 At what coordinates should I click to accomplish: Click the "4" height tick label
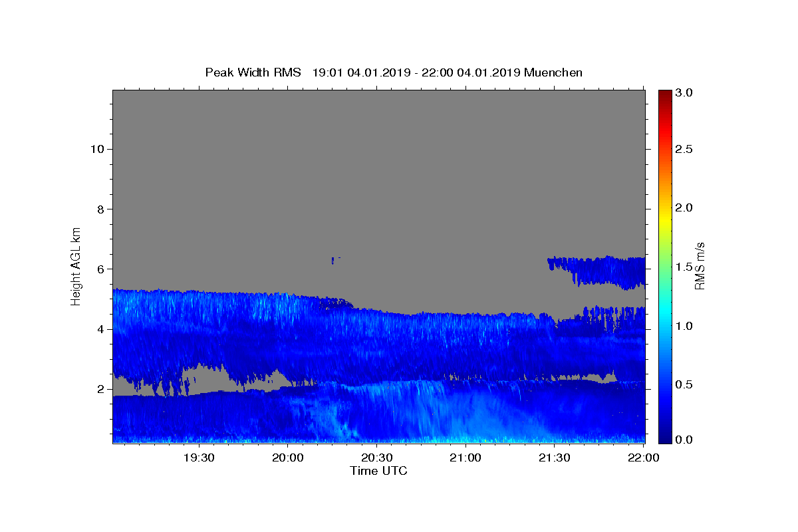pyautogui.click(x=100, y=329)
